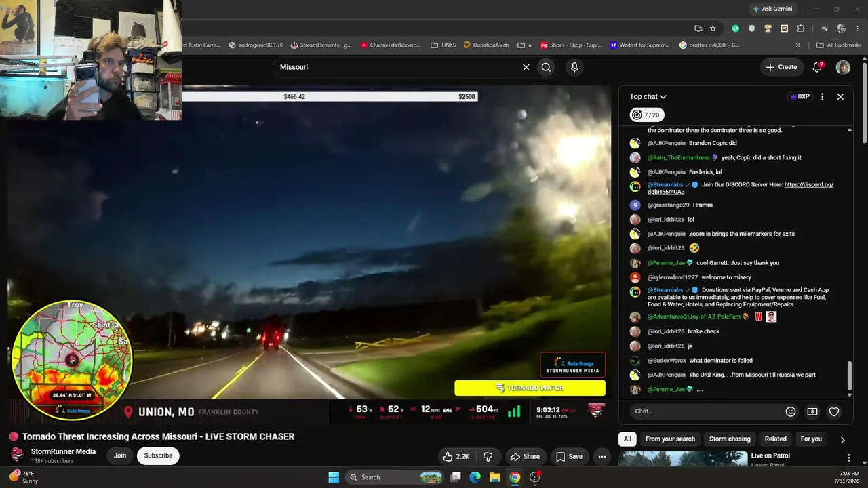
Task: Open YouTube notifications bell
Action: [x=817, y=67]
